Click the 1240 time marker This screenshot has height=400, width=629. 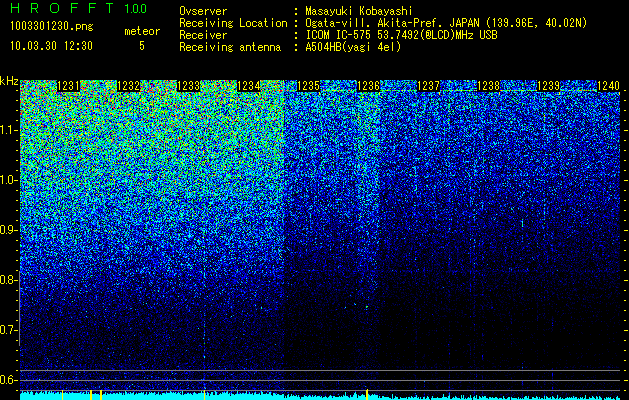[609, 86]
